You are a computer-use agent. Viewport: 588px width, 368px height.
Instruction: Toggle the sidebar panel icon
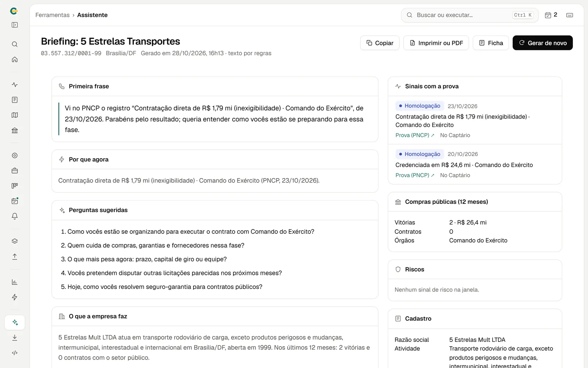(x=15, y=25)
